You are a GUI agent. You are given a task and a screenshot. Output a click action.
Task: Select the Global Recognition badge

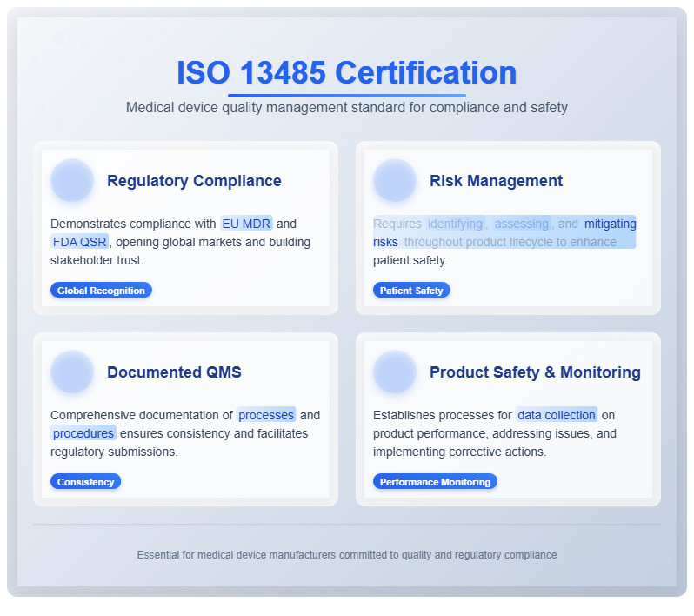pyautogui.click(x=101, y=291)
